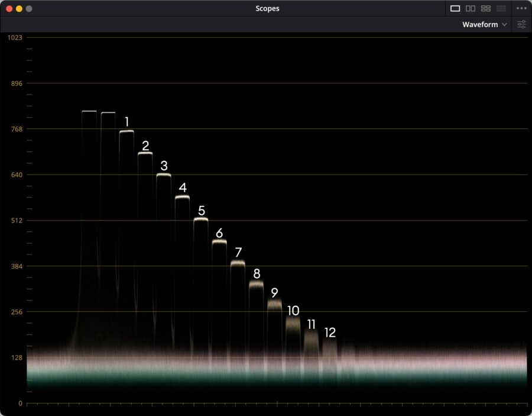Click the 128 scale label
Viewport: 532px width, 416px height.
tap(17, 357)
